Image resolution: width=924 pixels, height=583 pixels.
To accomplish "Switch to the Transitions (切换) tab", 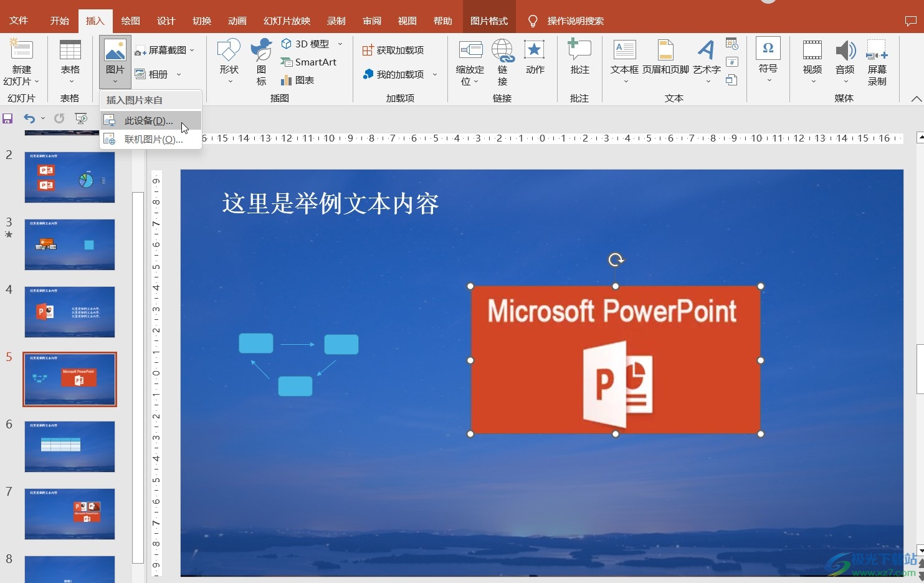I will pos(202,21).
